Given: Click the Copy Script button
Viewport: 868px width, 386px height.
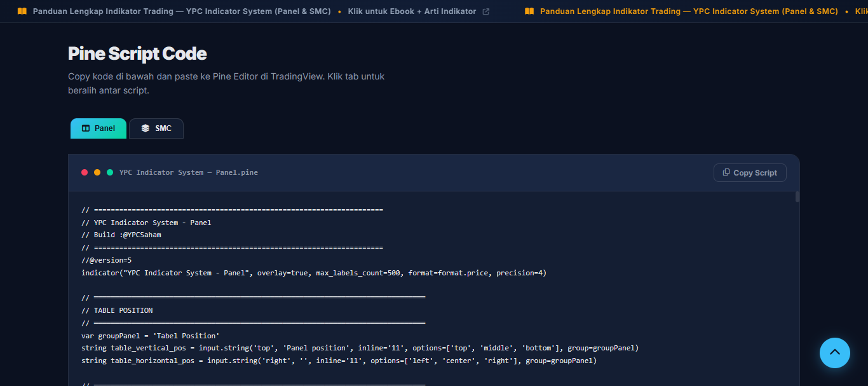Looking at the screenshot, I should click(750, 172).
